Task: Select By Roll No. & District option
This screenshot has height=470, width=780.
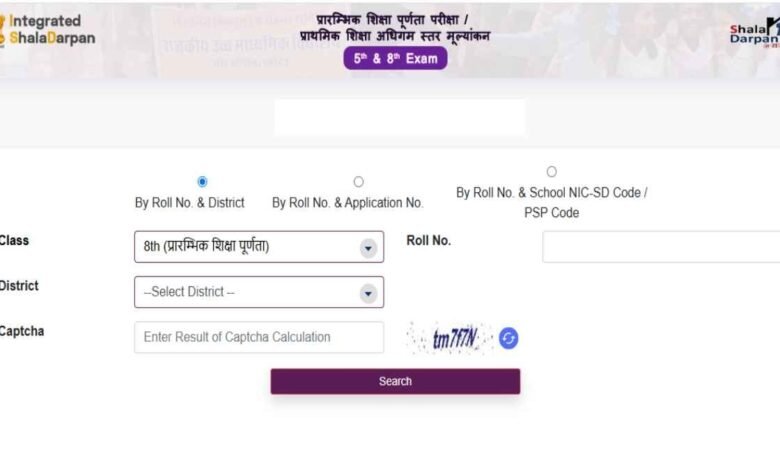Action: (202, 182)
